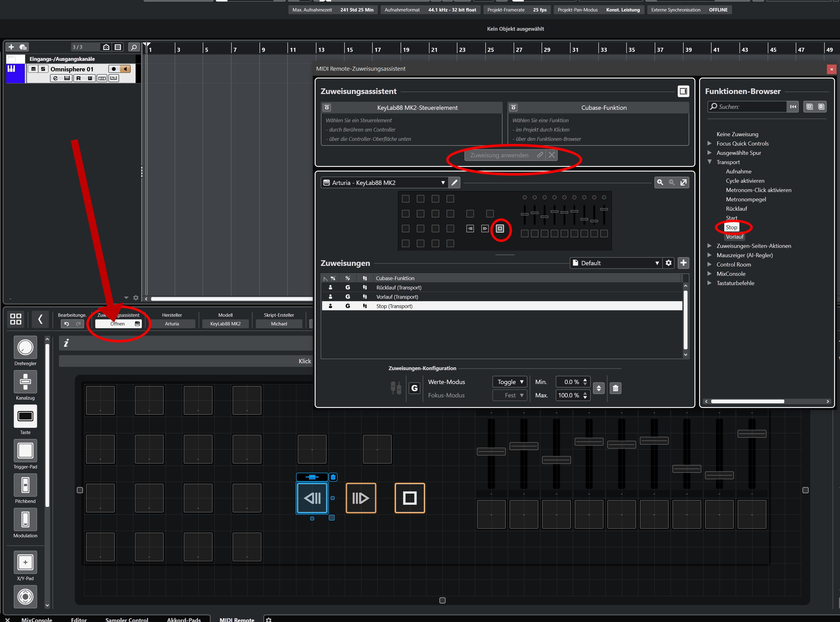Open Akkord-Pads tab

(184, 620)
